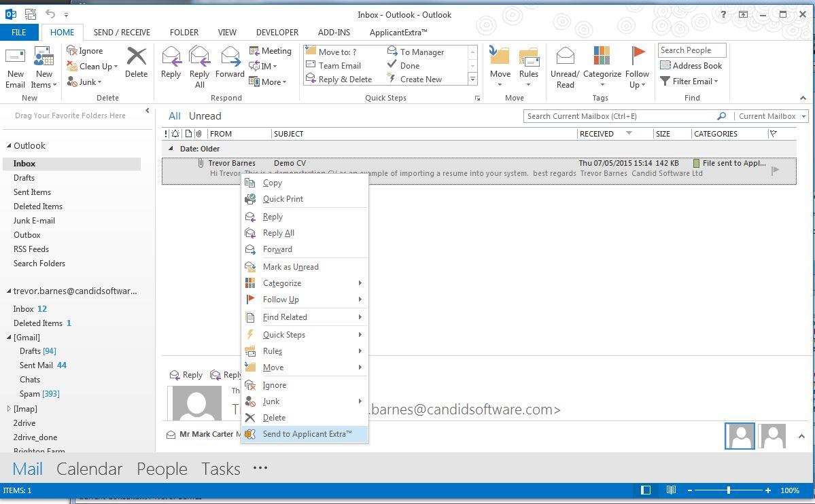
Task: Click the Team Email quick step
Action: [333, 65]
